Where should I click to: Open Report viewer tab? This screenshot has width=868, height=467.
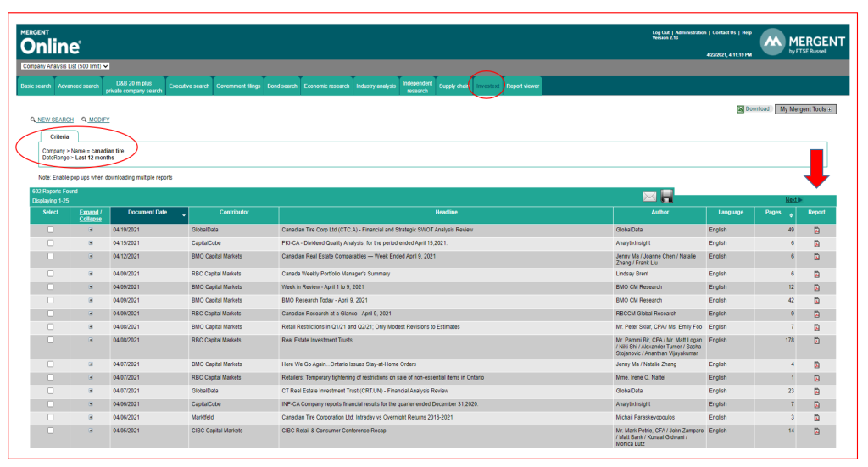point(522,86)
